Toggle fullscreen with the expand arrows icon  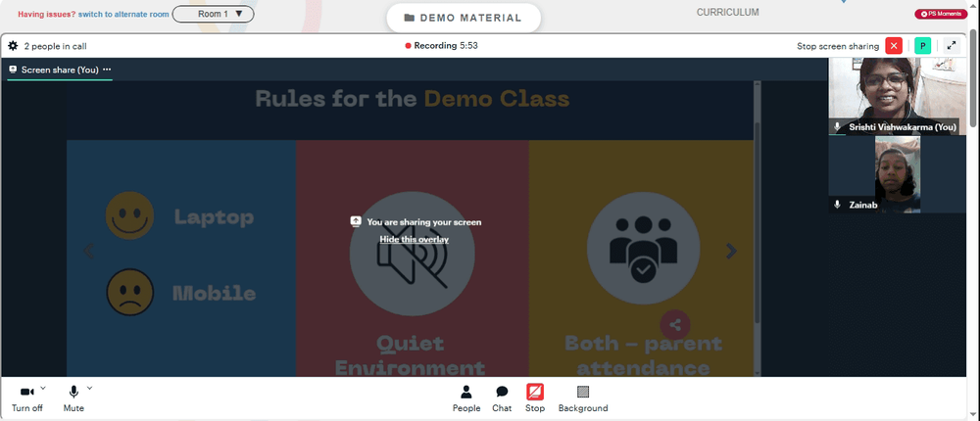pyautogui.click(x=952, y=46)
